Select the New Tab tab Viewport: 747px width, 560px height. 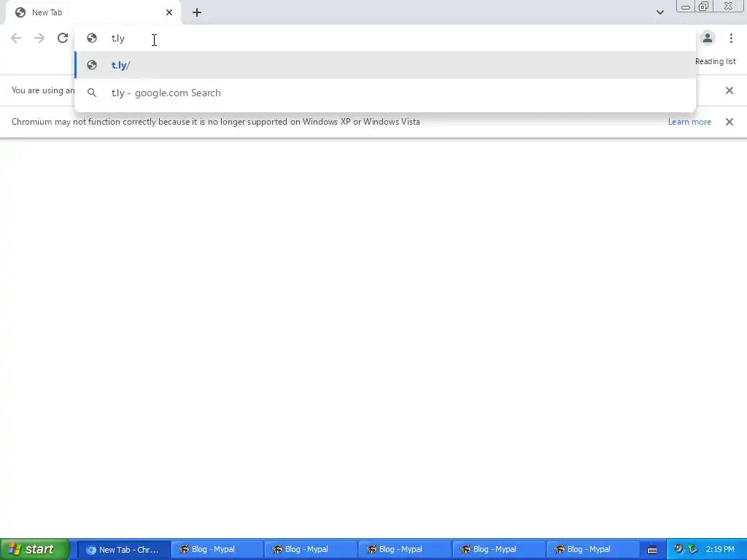[x=93, y=12]
